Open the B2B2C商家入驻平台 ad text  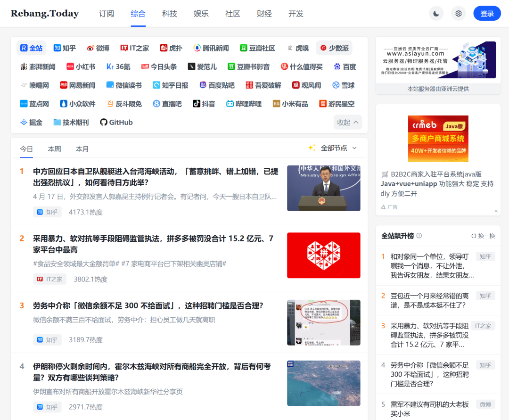(x=437, y=184)
